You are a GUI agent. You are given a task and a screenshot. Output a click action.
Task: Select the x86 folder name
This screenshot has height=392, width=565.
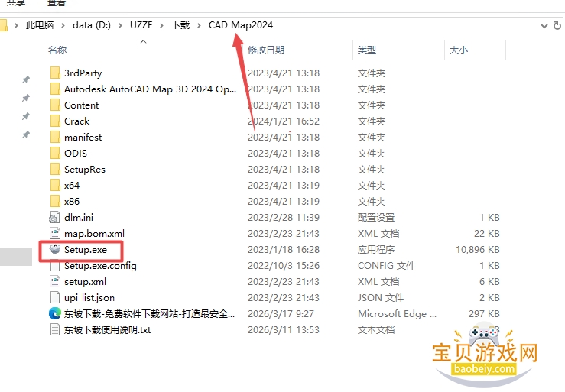point(72,202)
